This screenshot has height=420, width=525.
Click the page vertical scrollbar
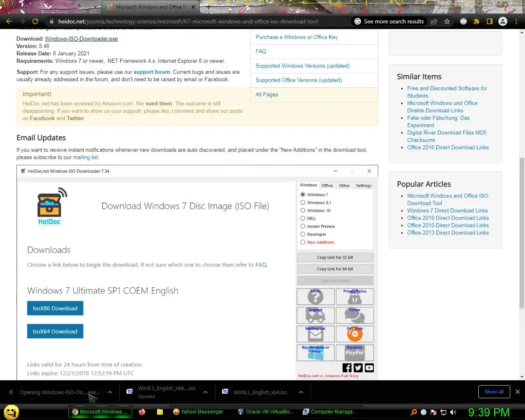[522, 234]
